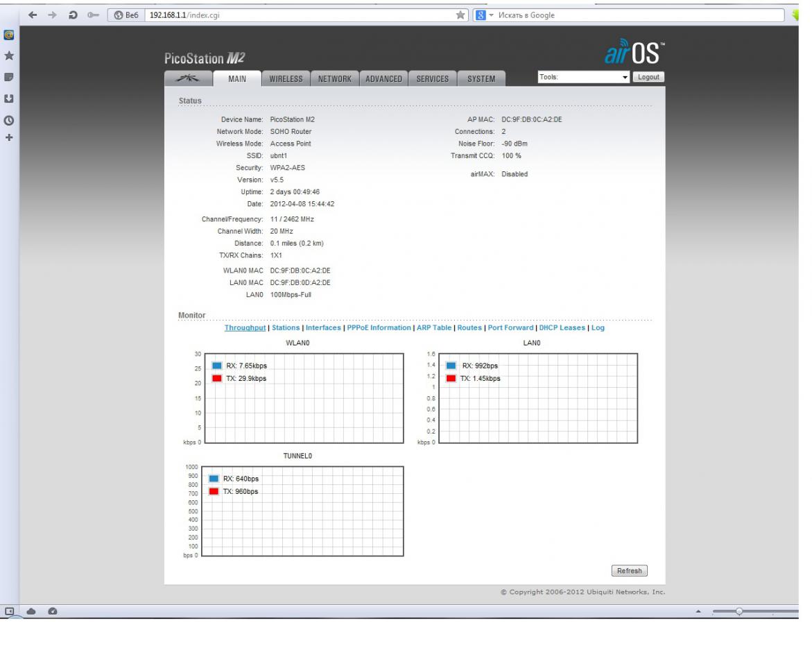The width and height of the screenshot is (812, 650).
Task: Open the PPPoE Information link
Action: (379, 328)
